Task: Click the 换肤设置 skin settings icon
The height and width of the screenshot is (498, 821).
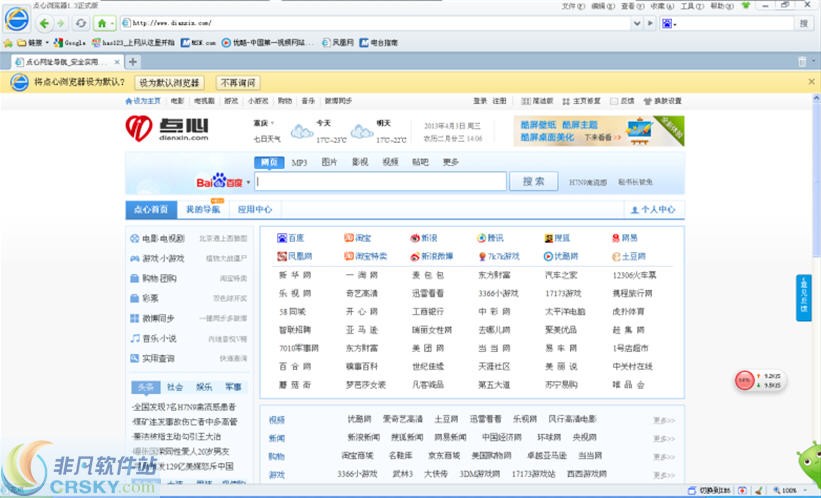Action: [647, 101]
